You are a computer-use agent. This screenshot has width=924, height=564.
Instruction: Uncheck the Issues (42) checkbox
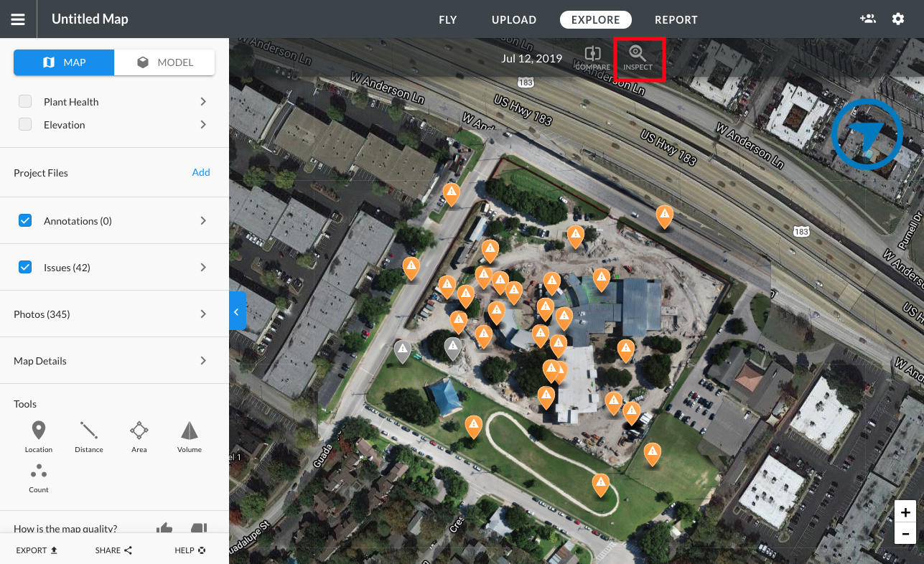(25, 267)
